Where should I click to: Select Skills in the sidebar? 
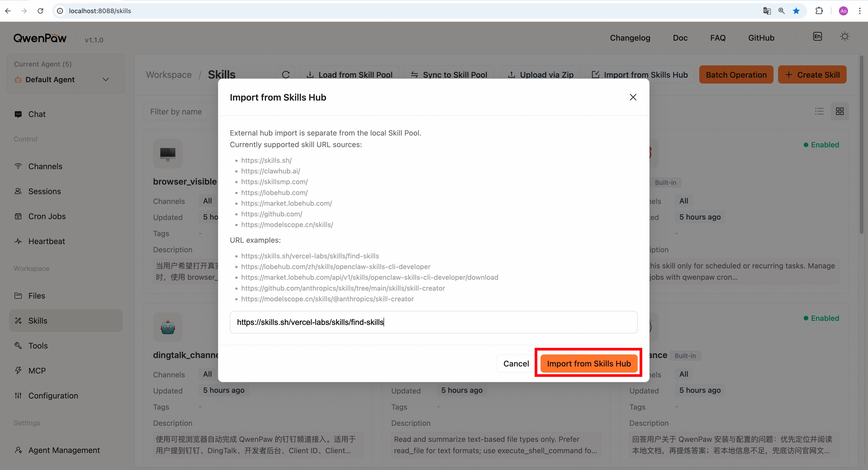(66, 321)
